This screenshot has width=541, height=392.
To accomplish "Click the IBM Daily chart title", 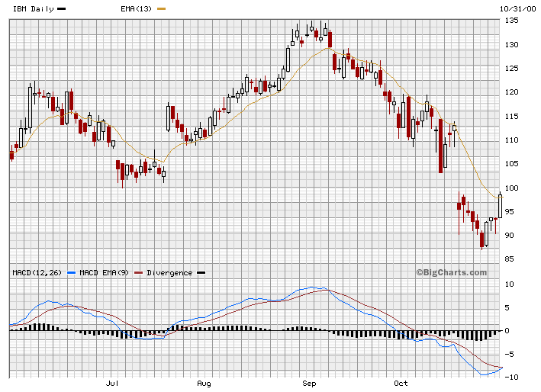I will 33,8.
